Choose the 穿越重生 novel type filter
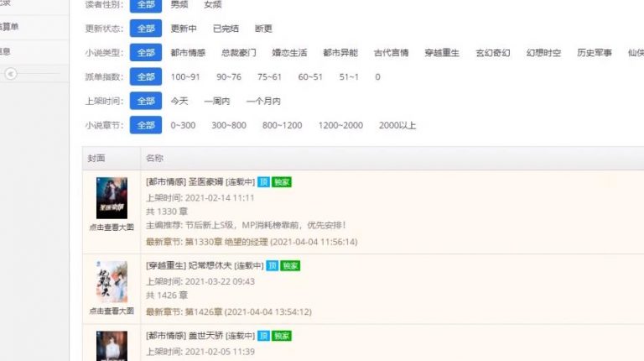644x361 pixels. (x=442, y=53)
